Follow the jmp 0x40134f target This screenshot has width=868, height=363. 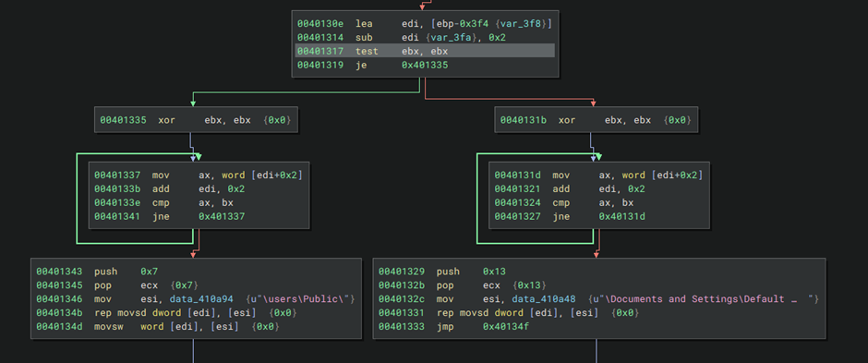click(x=506, y=326)
